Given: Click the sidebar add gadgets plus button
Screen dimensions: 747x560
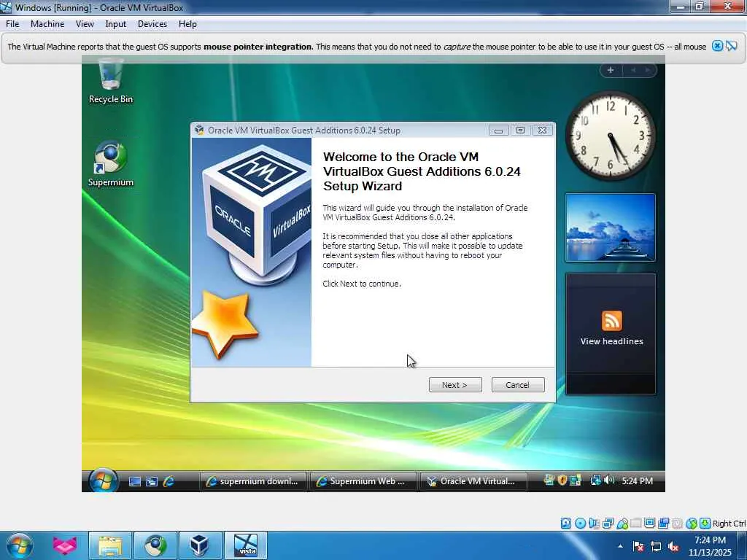Looking at the screenshot, I should click(611, 71).
